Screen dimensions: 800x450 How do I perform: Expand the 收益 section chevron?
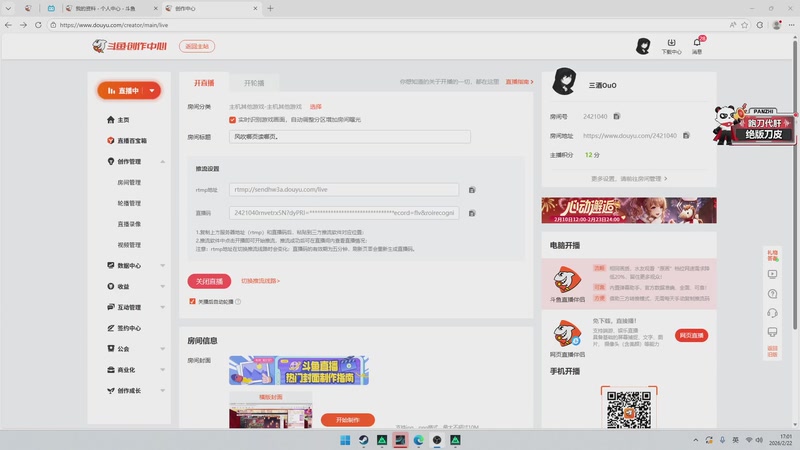click(163, 287)
